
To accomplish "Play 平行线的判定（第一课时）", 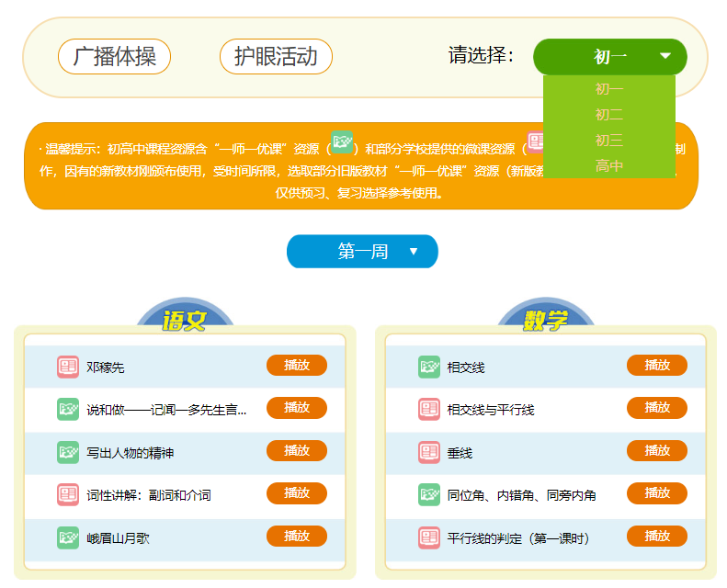I will (x=656, y=537).
